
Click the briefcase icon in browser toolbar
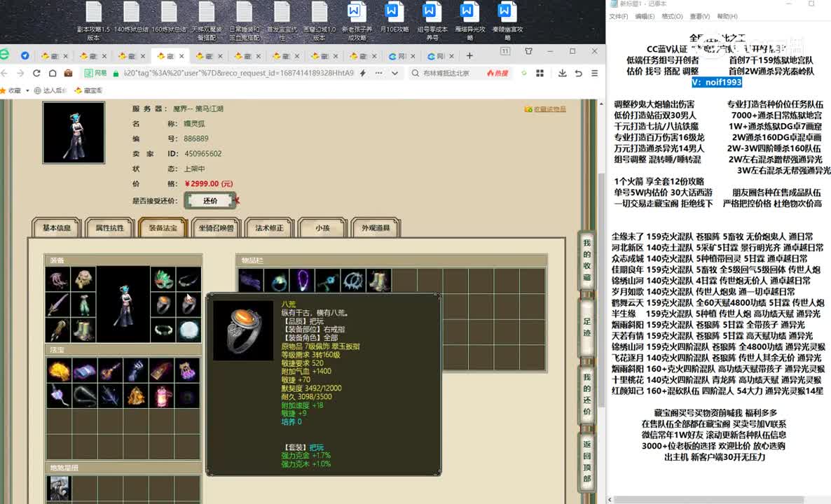click(68, 73)
